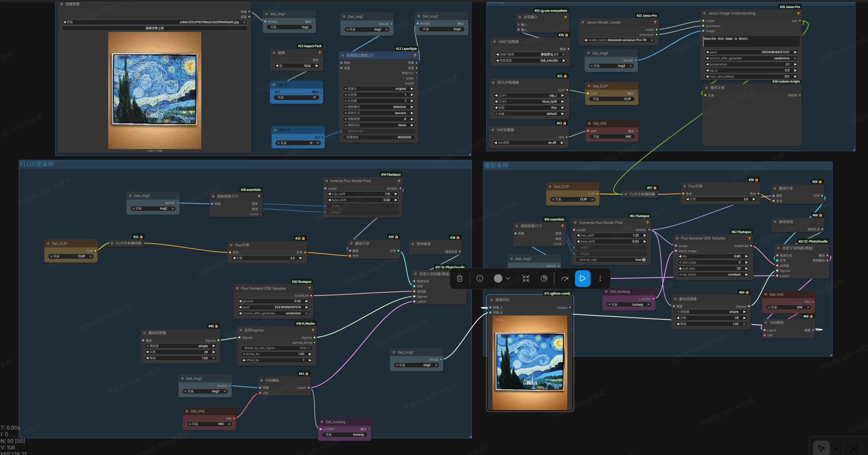The height and width of the screenshot is (455, 868).
Task: Open the CLIP1 clip_l dropdown
Action: tap(529, 96)
